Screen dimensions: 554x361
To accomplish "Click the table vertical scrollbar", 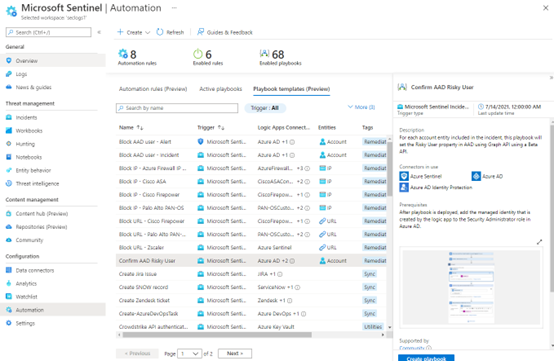I will (390, 169).
